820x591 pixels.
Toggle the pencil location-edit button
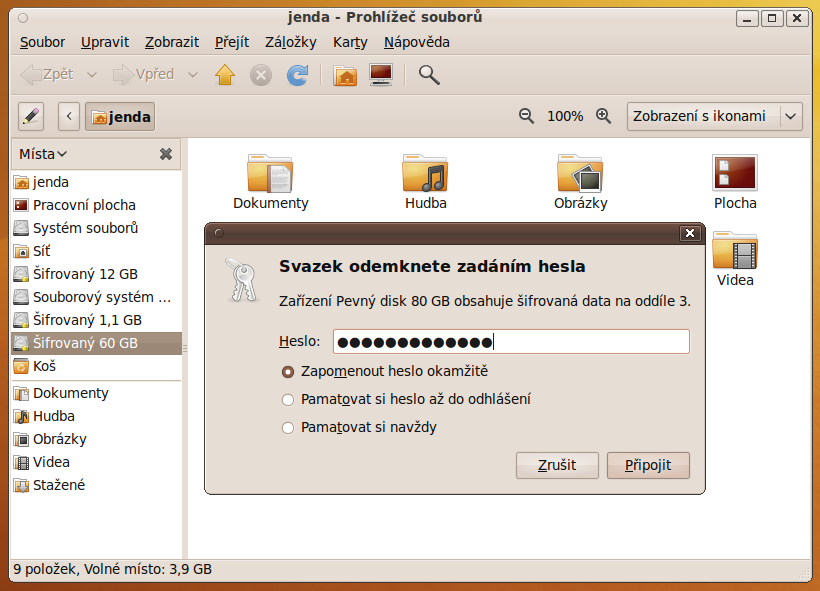click(31, 116)
